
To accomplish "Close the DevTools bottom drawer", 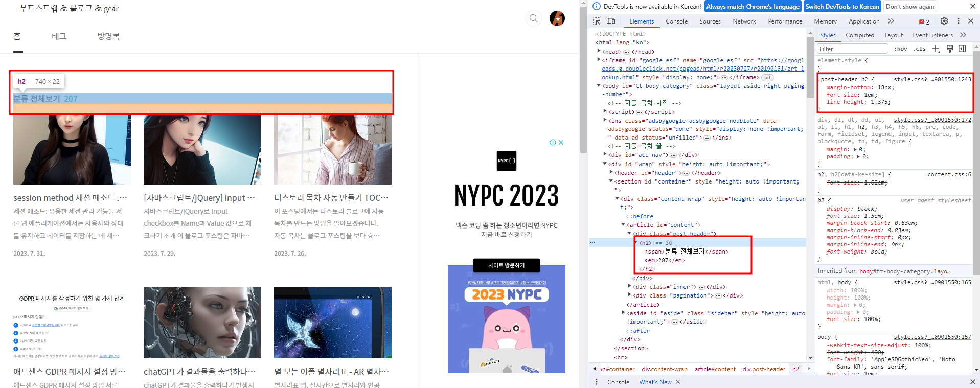I will click(x=972, y=382).
